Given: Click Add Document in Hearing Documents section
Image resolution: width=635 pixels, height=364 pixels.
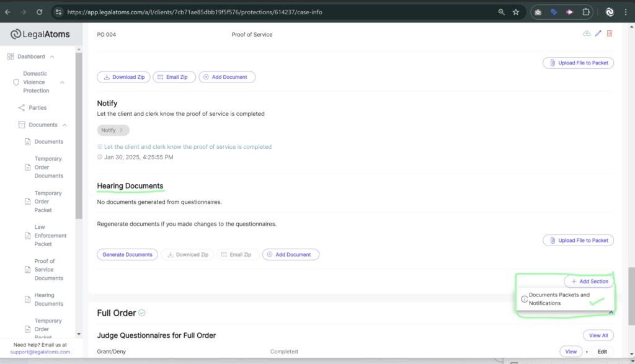Looking at the screenshot, I should pos(291,255).
